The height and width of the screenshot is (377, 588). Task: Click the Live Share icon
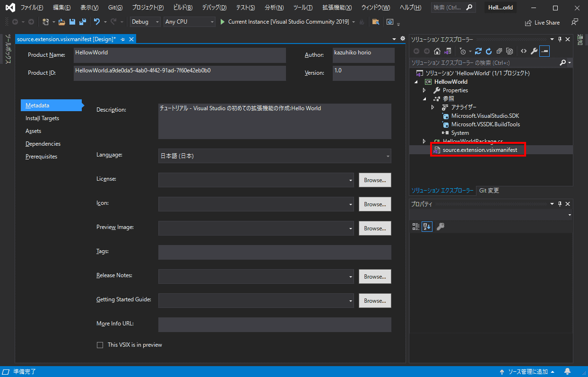click(x=542, y=22)
